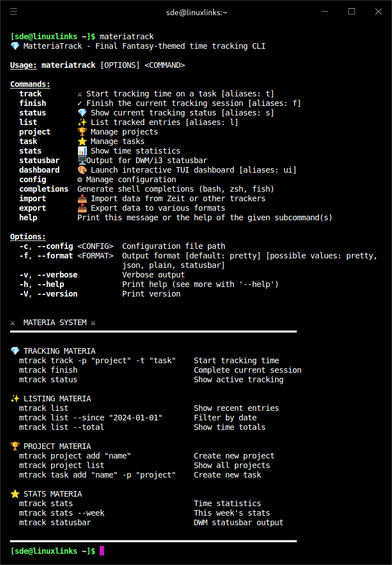Click the star icon next to Manage tasks
Screen dimensions: 392x565
click(82, 141)
